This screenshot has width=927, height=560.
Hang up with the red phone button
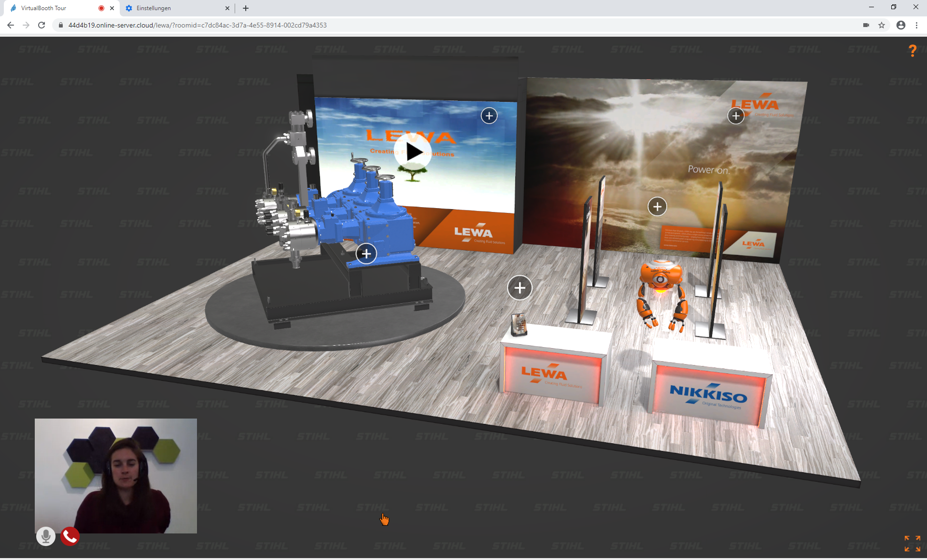point(70,536)
